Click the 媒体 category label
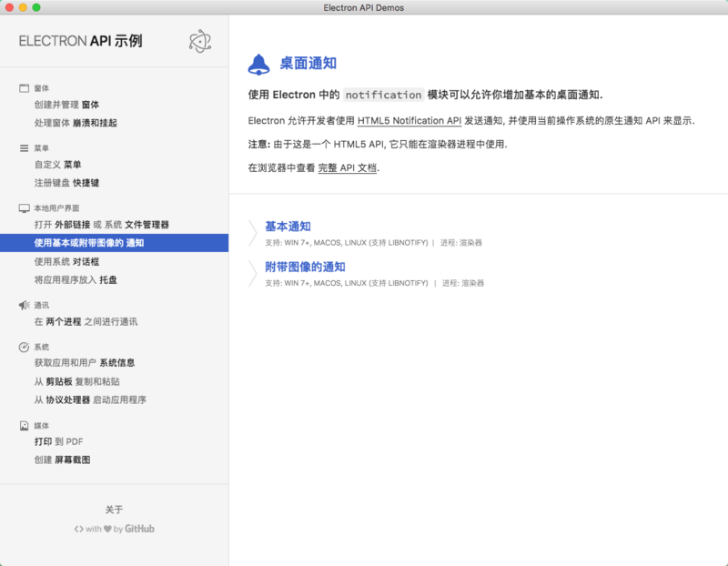This screenshot has width=728, height=566. click(41, 426)
